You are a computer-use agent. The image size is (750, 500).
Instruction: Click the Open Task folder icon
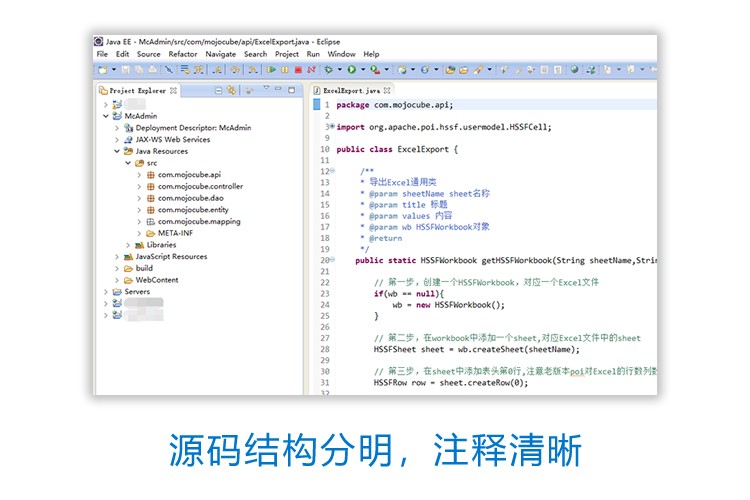click(463, 70)
